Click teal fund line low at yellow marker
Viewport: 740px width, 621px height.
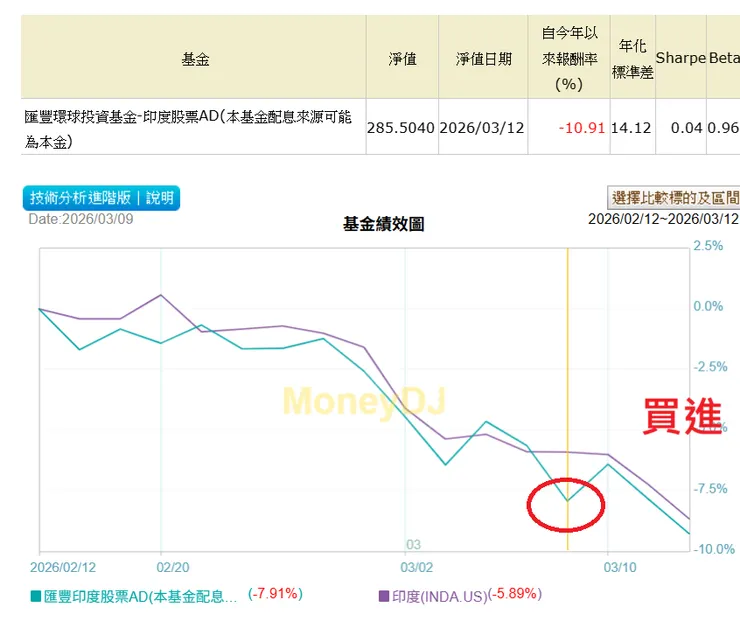[x=568, y=500]
